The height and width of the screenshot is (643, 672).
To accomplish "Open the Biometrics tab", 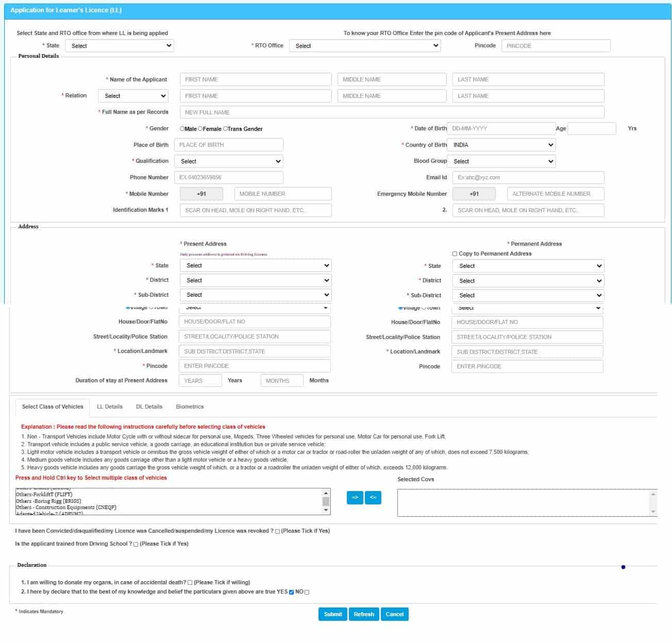I will coord(190,407).
